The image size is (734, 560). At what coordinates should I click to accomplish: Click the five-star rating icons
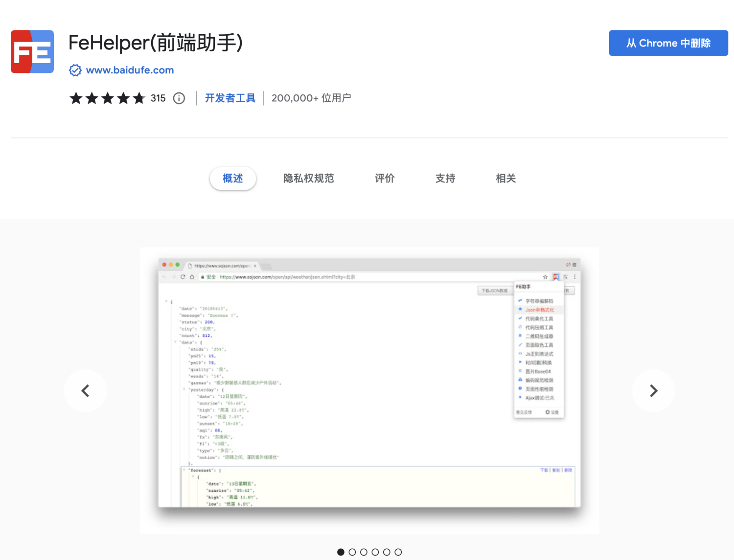(x=108, y=98)
